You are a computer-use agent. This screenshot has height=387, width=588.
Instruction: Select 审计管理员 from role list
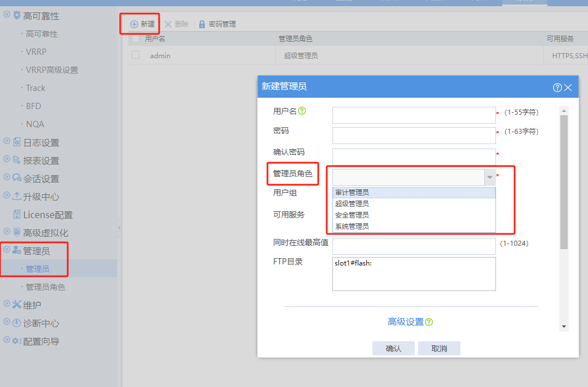414,193
